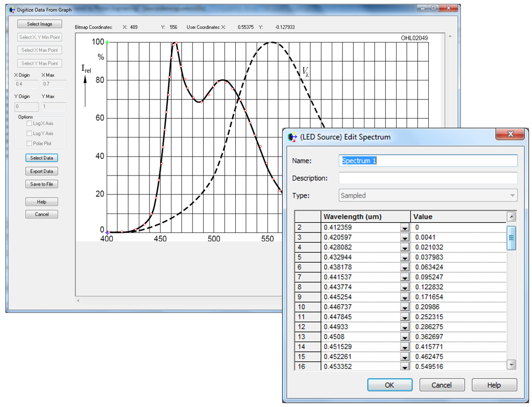532x407 pixels.
Task: Open Help in Edit Spectrum dialog
Action: 494,385
